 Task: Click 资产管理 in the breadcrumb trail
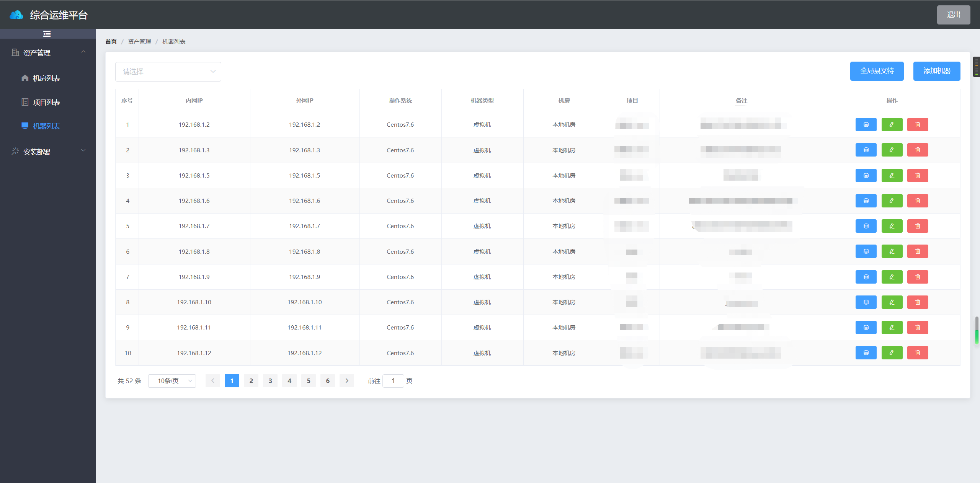coord(139,41)
